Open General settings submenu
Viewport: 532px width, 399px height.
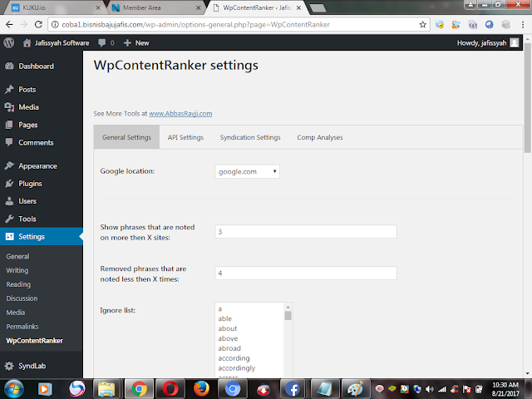pos(17,257)
